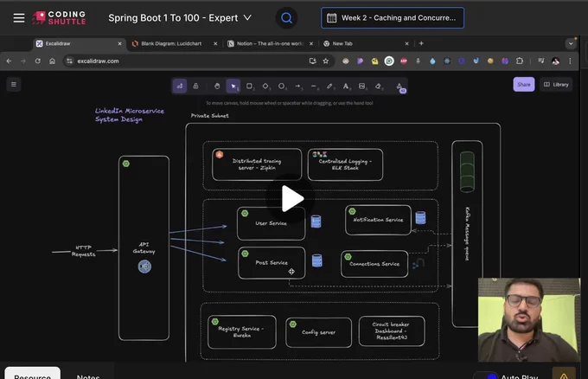Image resolution: width=588 pixels, height=379 pixels.
Task: Select the Eraser tool
Action: click(x=378, y=87)
